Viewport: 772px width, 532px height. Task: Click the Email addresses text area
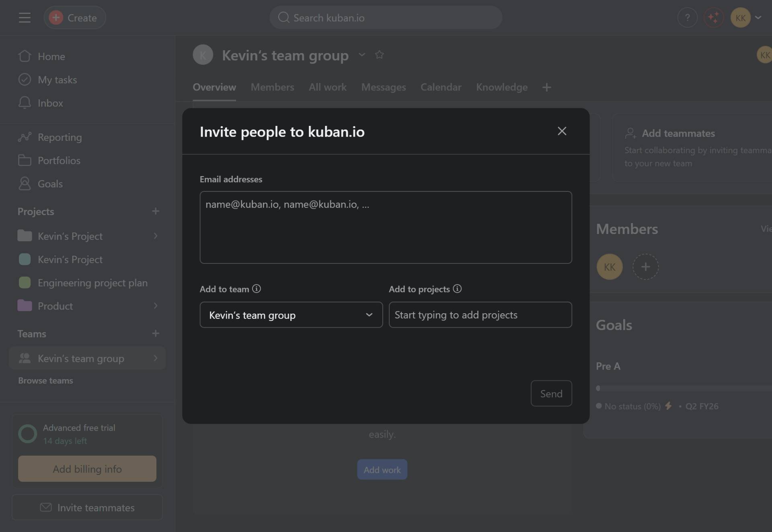pyautogui.click(x=386, y=227)
